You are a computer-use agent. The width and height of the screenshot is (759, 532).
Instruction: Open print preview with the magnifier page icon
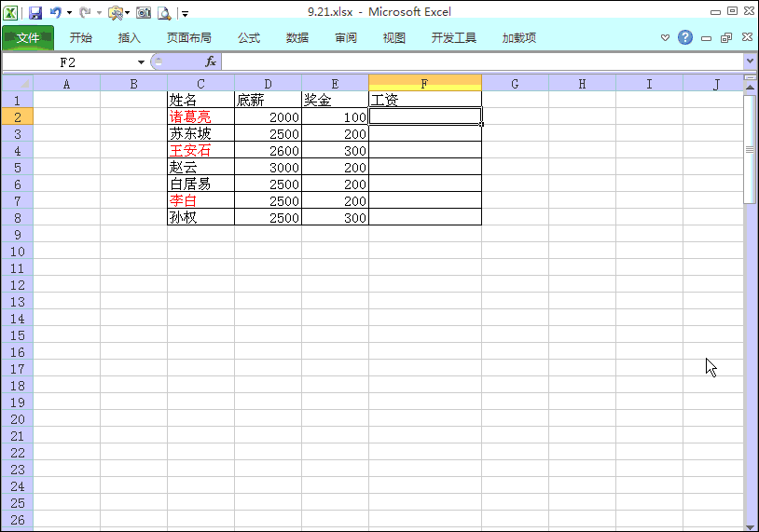pyautogui.click(x=164, y=13)
